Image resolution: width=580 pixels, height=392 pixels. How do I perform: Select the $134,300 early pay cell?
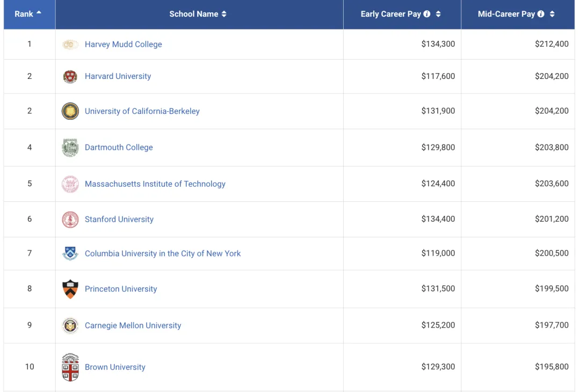[402, 45]
